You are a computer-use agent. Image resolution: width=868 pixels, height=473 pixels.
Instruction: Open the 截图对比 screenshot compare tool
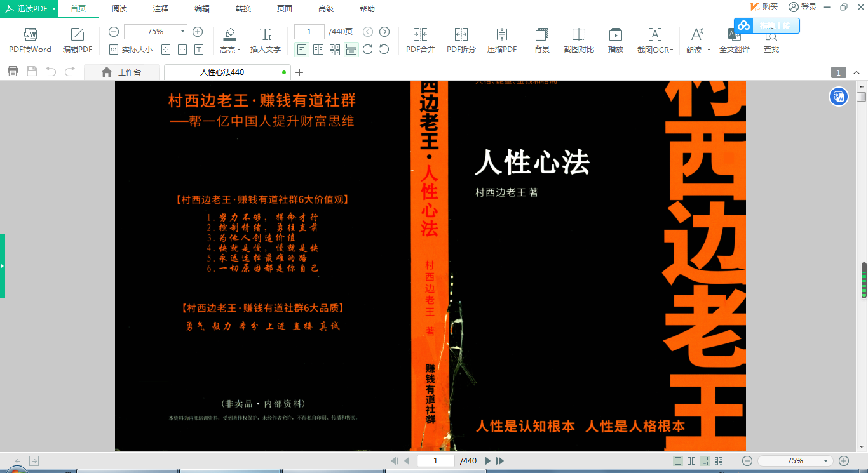point(579,41)
